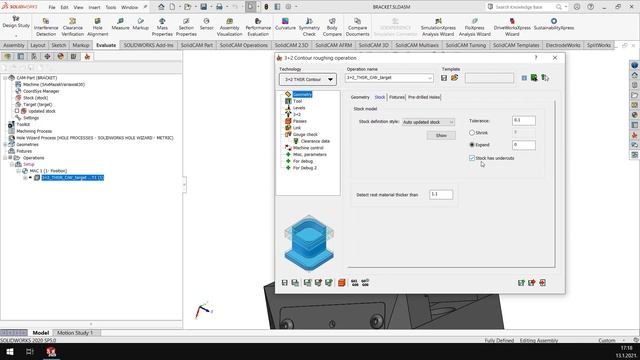Open the Windows Start menu
The width and height of the screenshot is (640, 360).
pyautogui.click(x=9, y=351)
